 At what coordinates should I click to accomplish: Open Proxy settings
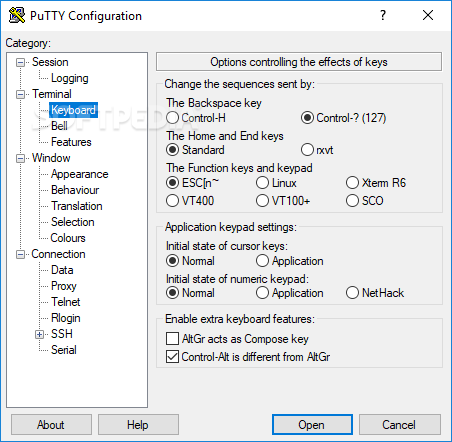click(x=64, y=286)
